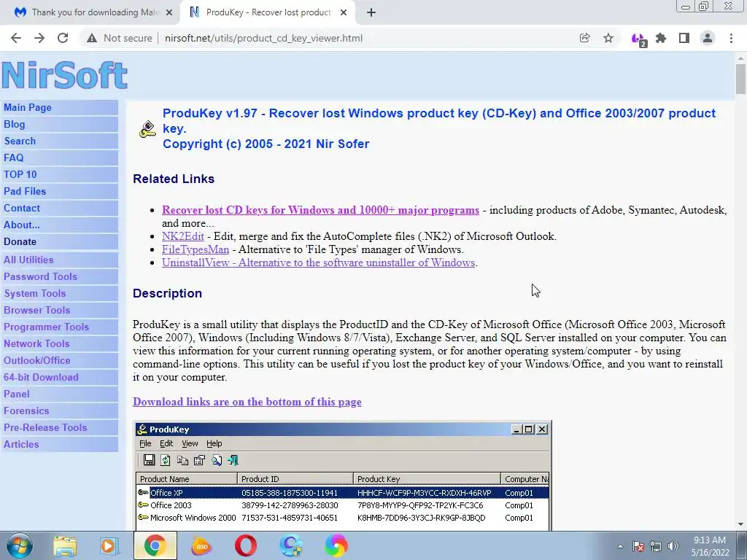Click the taskbar clock and date
747x560 pixels.
pyautogui.click(x=710, y=546)
